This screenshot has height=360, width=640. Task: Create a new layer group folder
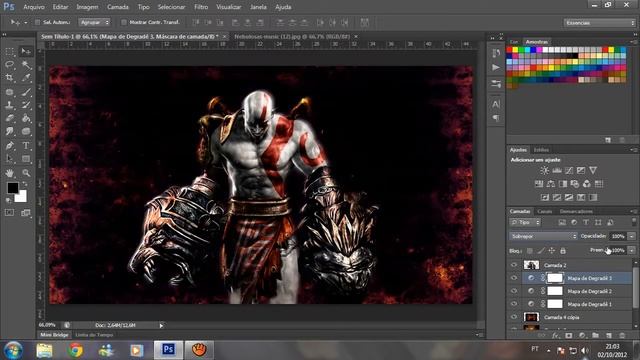[x=596, y=336]
